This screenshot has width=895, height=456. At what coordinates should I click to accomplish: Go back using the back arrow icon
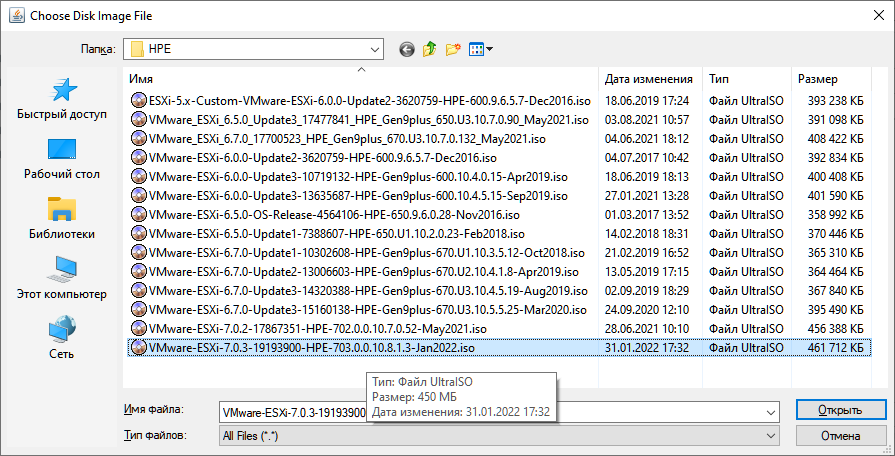(x=406, y=50)
